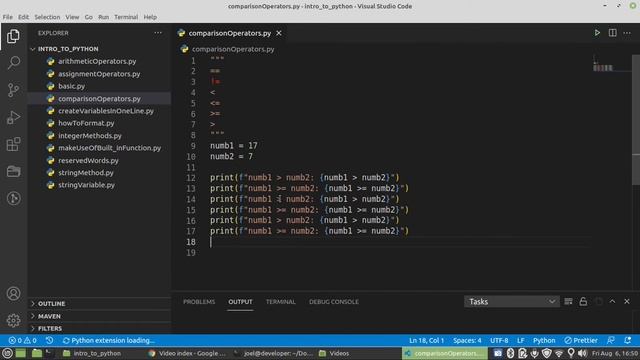This screenshot has width=640, height=360.
Task: Open integerMethods.py file
Action: coord(90,136)
